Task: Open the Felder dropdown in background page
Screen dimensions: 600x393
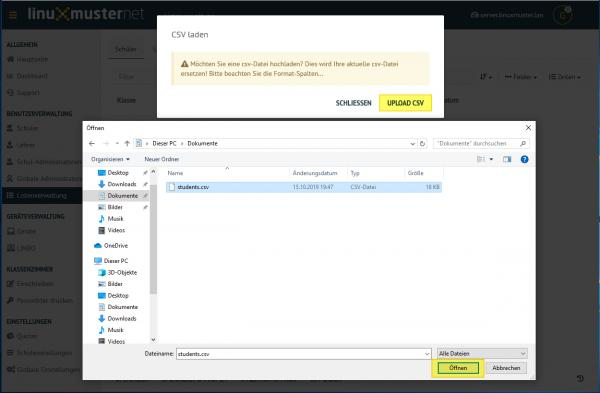Action: pyautogui.click(x=521, y=77)
